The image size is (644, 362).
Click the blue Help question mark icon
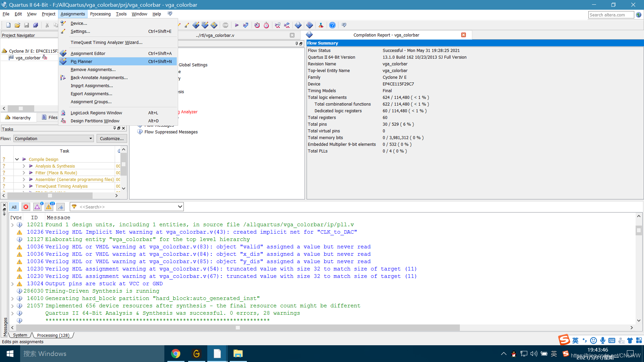(x=332, y=25)
